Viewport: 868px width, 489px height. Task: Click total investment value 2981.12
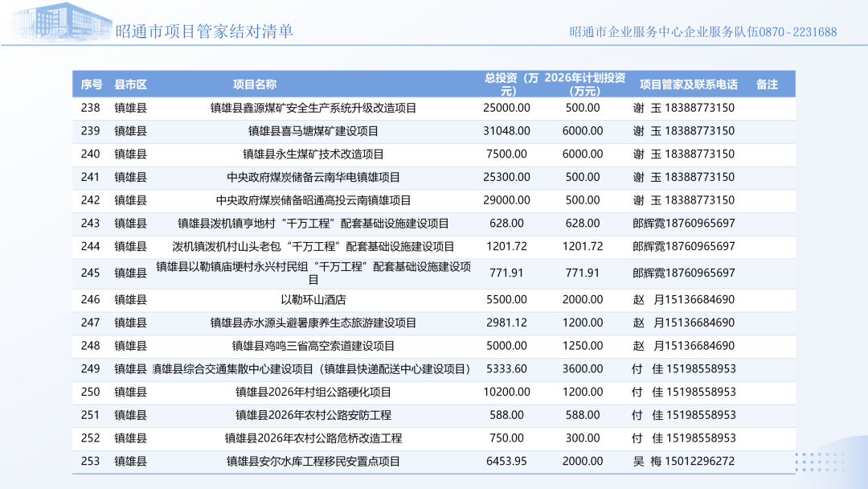506,323
